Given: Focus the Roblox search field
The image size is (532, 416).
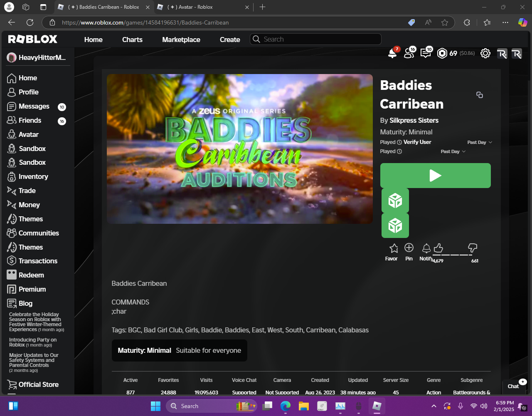Looking at the screenshot, I should pyautogui.click(x=315, y=39).
